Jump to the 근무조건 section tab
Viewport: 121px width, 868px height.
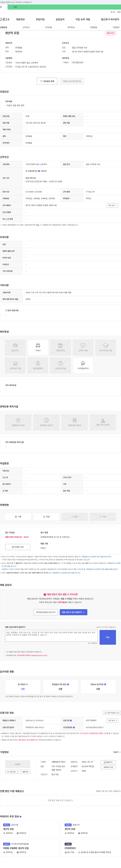coord(26,27)
